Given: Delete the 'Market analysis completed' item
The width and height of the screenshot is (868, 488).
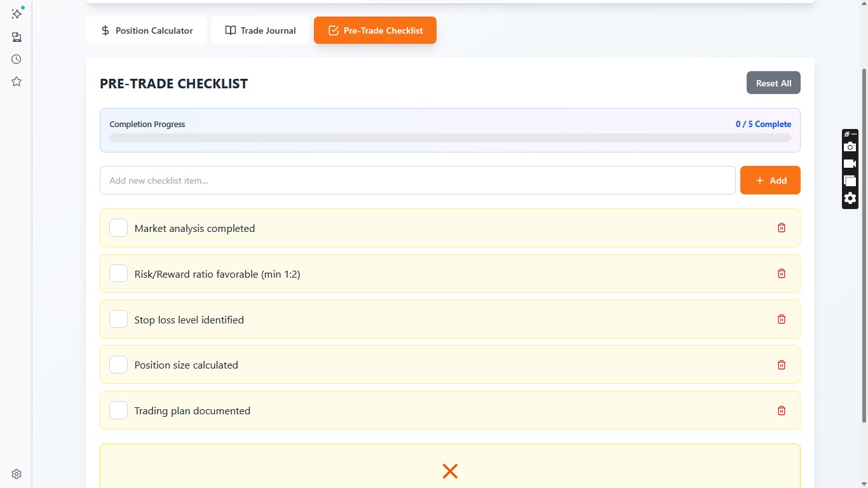Looking at the screenshot, I should click(x=782, y=227).
